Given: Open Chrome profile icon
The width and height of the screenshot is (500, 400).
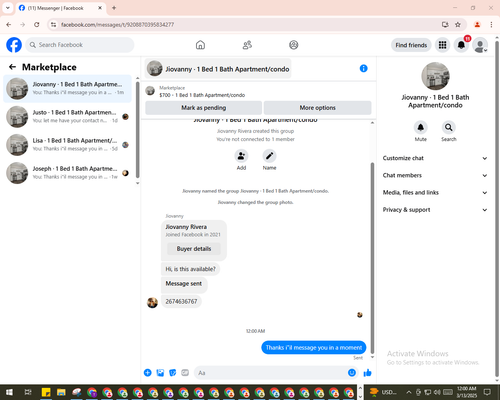Looking at the screenshot, I should [x=477, y=25].
